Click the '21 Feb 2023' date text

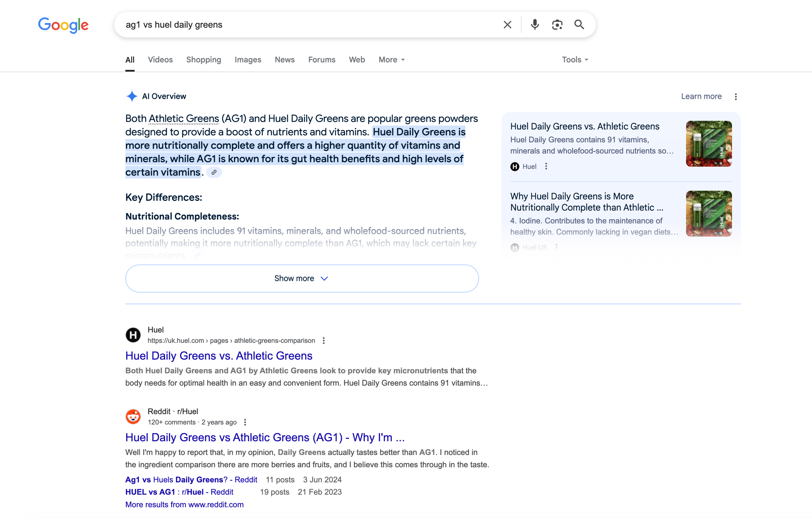click(x=320, y=492)
